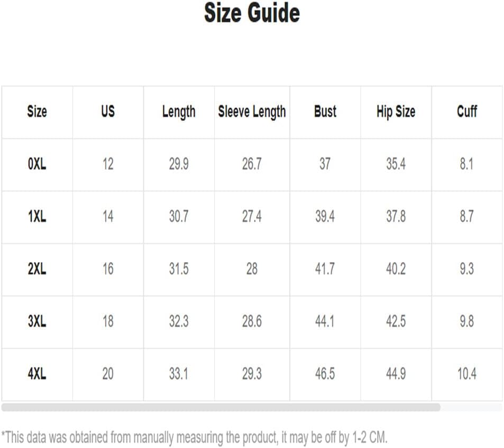Click the Size Guide heading
Viewport: 504px width, 448px height.
[252, 13]
